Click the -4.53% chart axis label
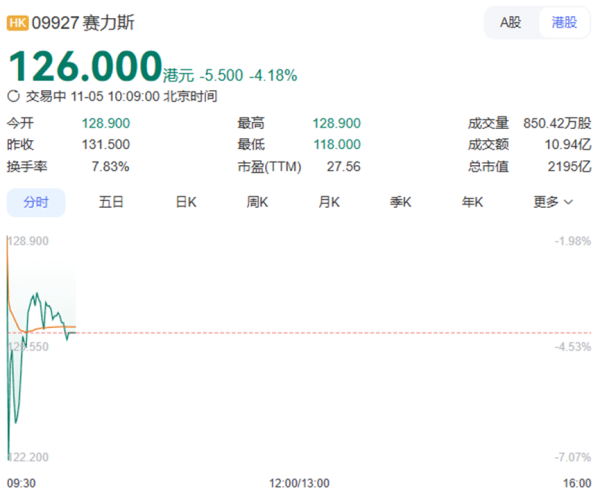The image size is (600, 495). pos(573,347)
